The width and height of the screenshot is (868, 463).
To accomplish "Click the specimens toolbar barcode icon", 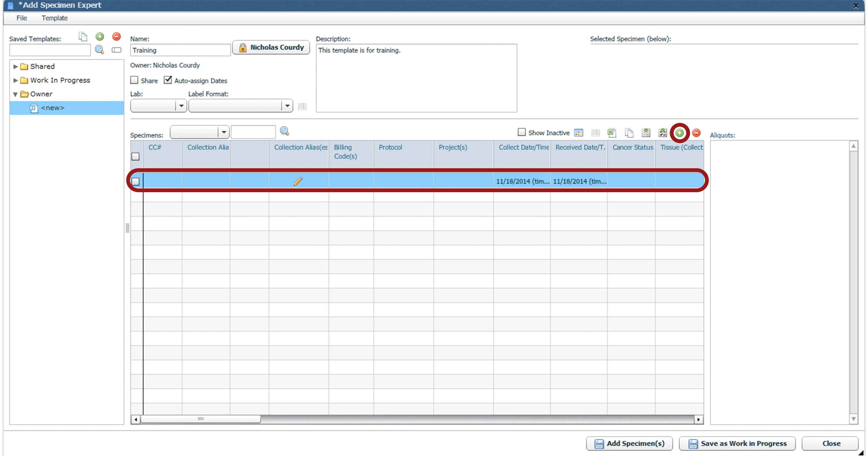I will click(596, 133).
